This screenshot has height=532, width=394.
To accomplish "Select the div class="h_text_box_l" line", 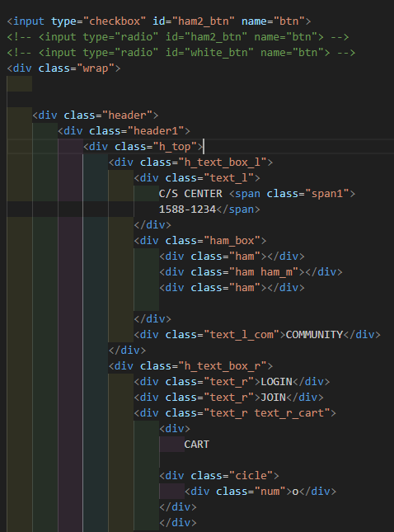I will pos(190,162).
